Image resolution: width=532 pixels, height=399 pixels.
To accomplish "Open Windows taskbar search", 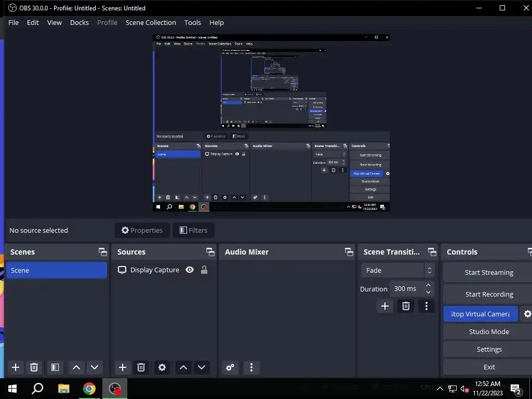I will tap(37, 389).
